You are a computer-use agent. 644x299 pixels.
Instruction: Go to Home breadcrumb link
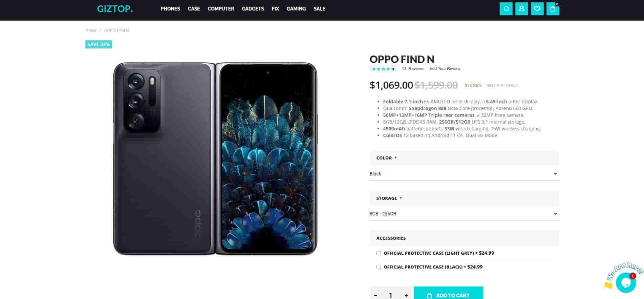pyautogui.click(x=91, y=30)
